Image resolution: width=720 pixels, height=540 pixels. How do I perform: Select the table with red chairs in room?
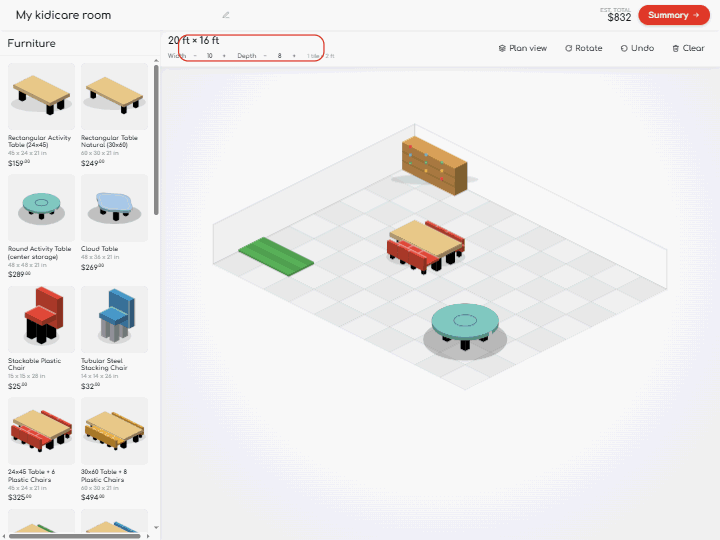[x=426, y=247]
